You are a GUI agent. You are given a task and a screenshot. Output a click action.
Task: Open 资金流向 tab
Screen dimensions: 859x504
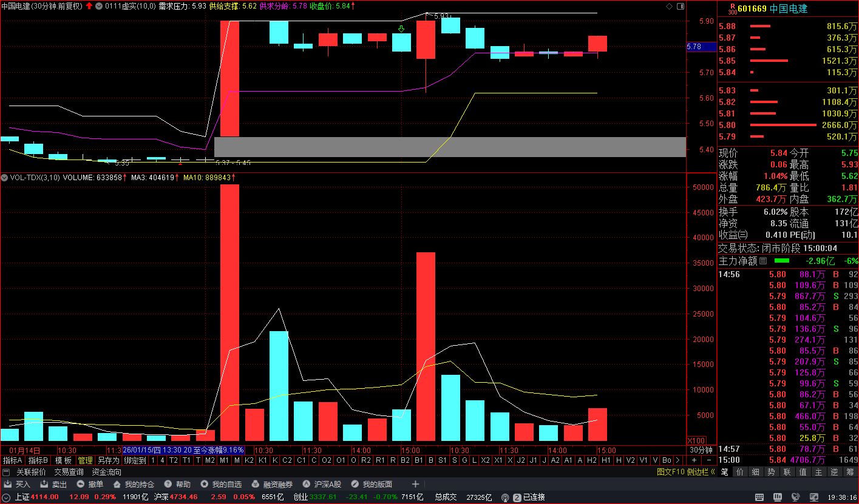click(107, 472)
